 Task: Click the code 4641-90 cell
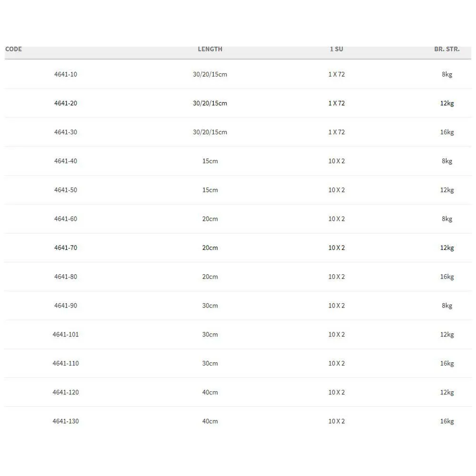pyautogui.click(x=66, y=306)
